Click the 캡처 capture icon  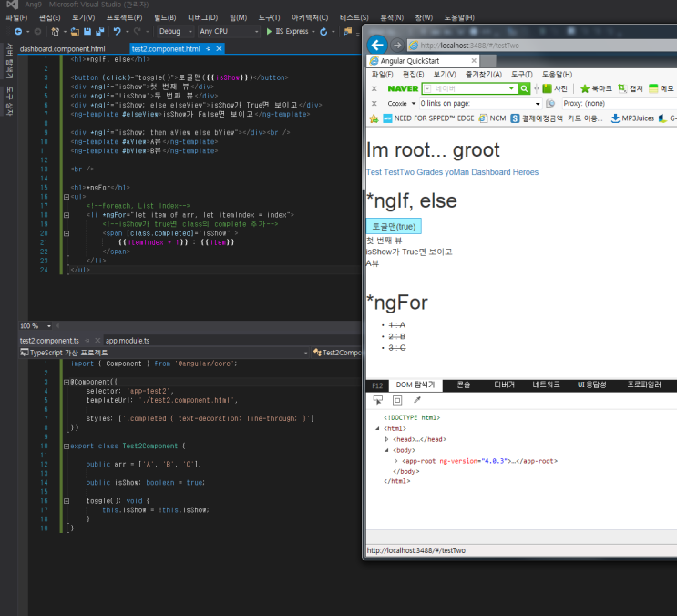click(622, 88)
